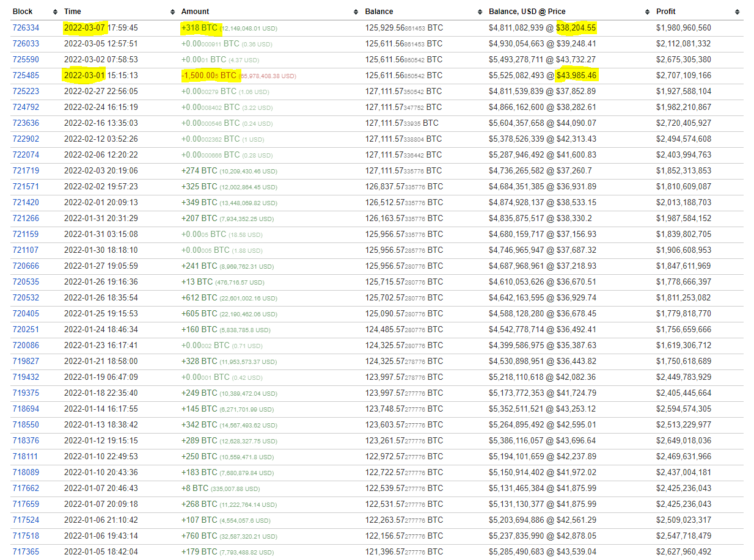Select highlighted price $43,985.46
The width and height of the screenshot is (754, 560).
click(576, 76)
